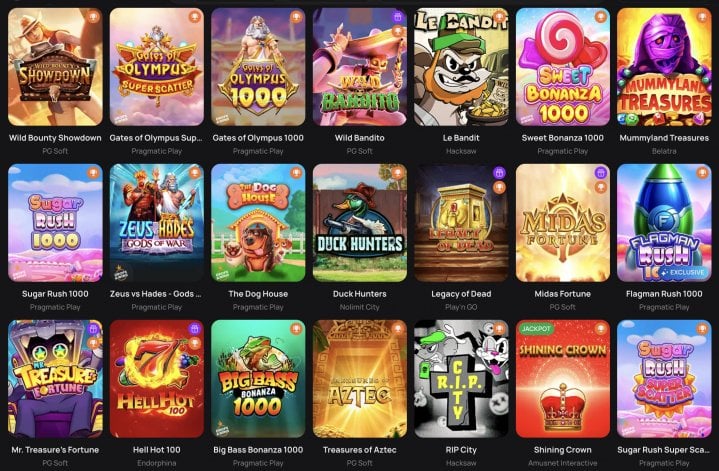
Task: Open the Wild Bounty Showdown game thumbnail
Action: [x=55, y=67]
